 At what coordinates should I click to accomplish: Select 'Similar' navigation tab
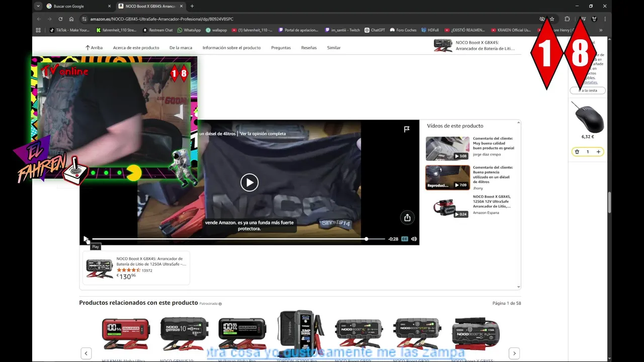pos(334,48)
